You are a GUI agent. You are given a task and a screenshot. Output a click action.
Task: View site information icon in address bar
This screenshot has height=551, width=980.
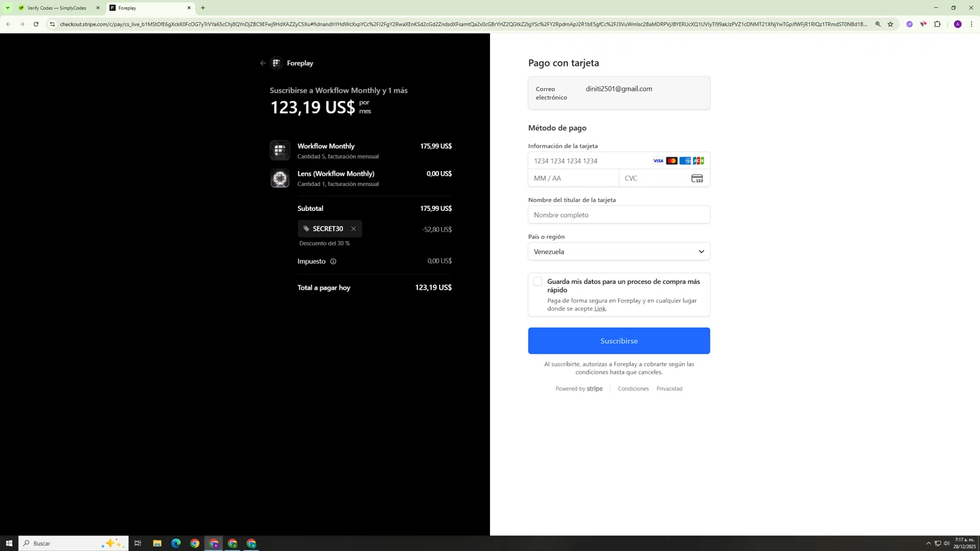point(52,24)
